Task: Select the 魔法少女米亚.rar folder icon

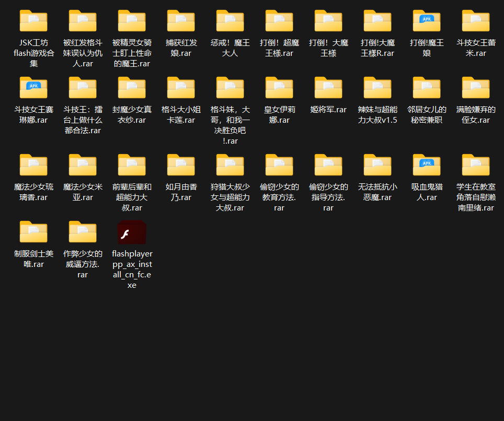Action: [83, 165]
